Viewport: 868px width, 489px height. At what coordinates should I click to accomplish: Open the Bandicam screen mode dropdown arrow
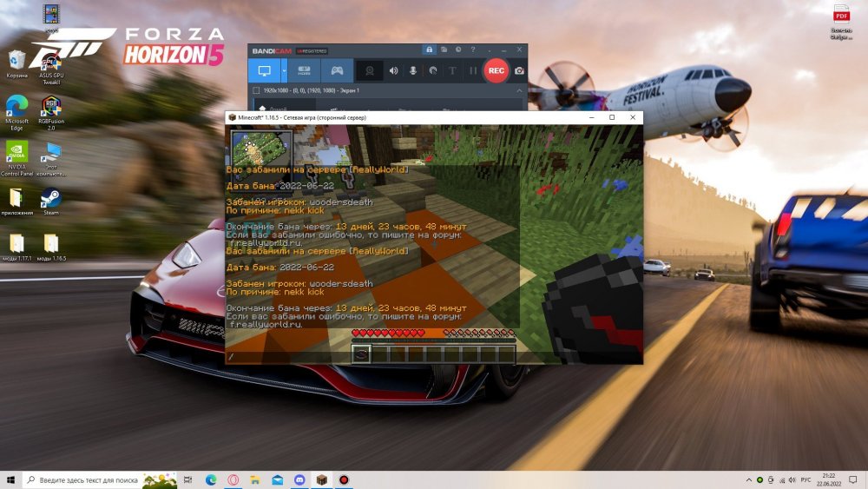coord(284,71)
